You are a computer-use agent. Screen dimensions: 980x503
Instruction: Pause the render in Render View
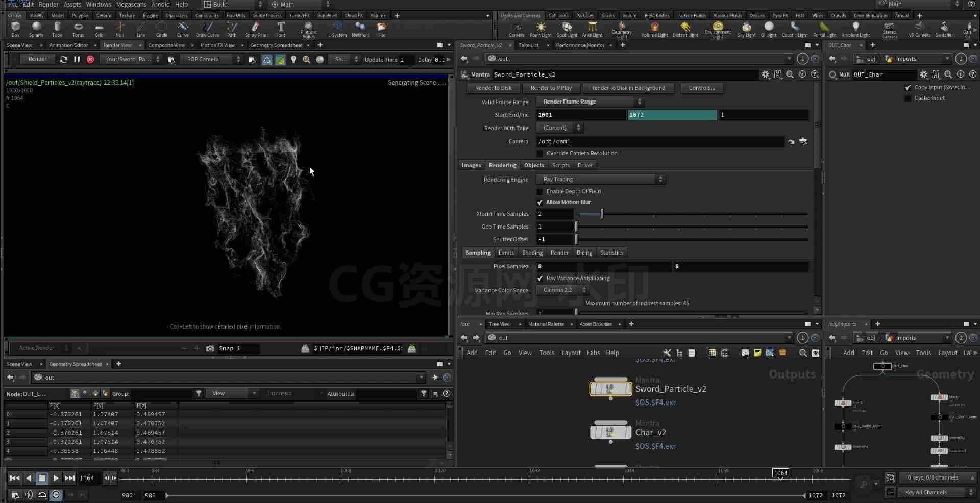(x=77, y=59)
